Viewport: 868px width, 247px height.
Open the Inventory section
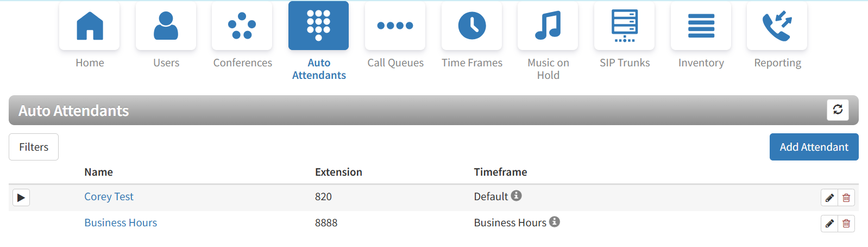pyautogui.click(x=701, y=26)
